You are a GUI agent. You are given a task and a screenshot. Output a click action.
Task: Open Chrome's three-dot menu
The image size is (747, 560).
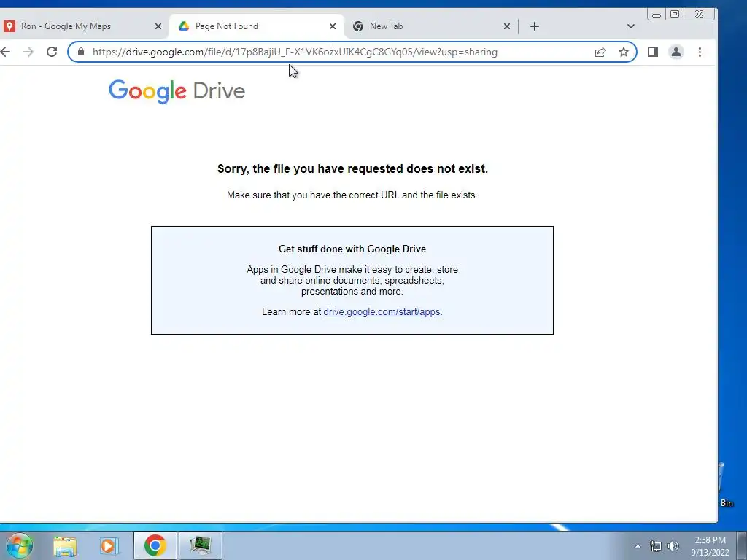coord(700,52)
